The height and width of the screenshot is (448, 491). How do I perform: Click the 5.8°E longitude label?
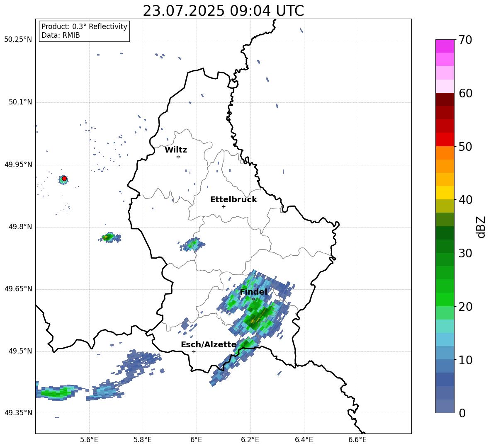click(143, 440)
